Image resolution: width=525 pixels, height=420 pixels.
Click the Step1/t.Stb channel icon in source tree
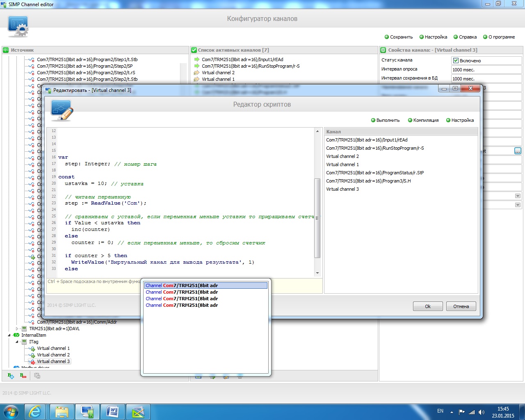click(x=32, y=59)
